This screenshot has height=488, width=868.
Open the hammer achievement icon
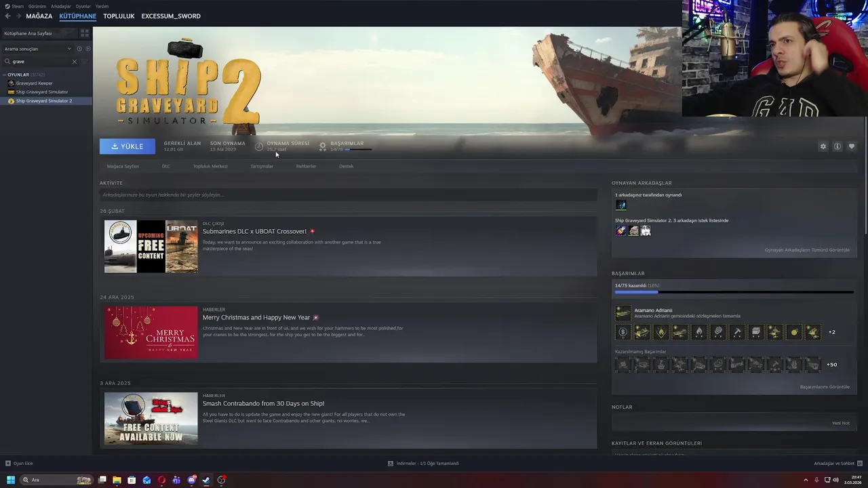click(x=736, y=332)
